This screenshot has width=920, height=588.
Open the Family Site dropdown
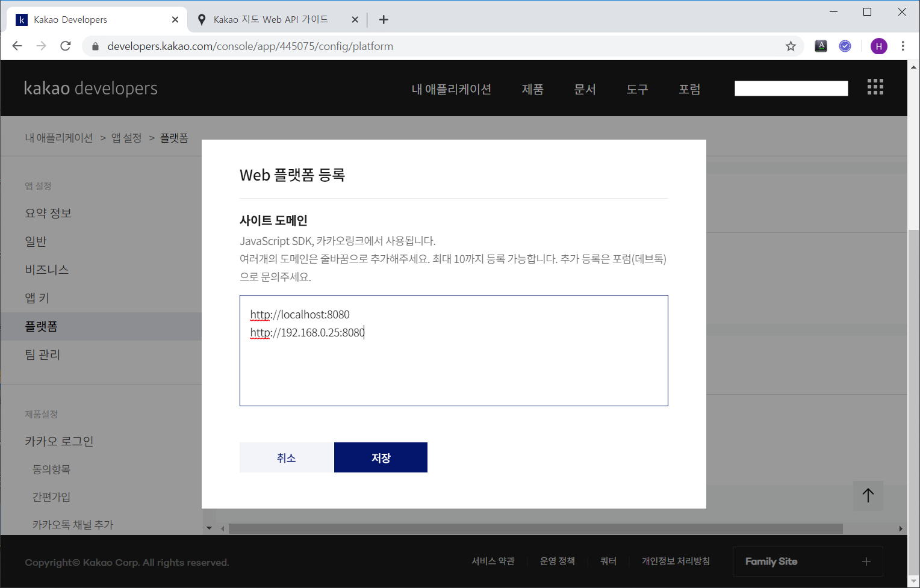[x=808, y=562]
